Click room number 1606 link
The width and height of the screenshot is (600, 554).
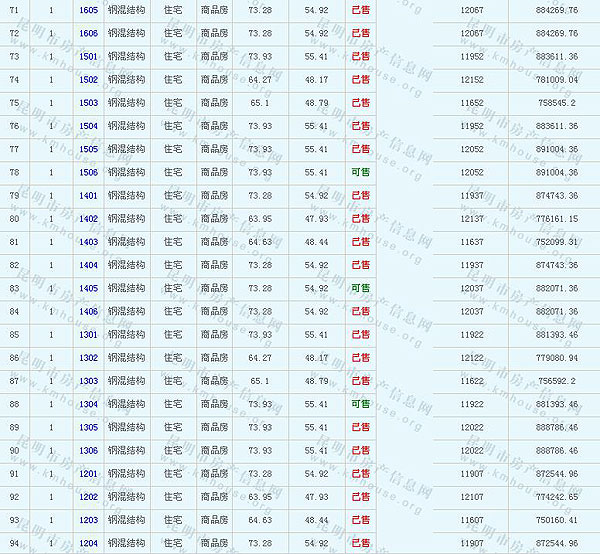(88, 33)
